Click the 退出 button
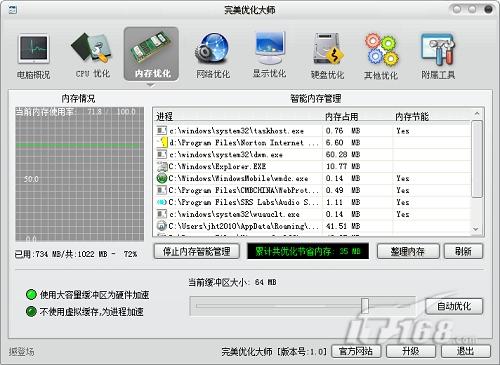 pyautogui.click(x=466, y=351)
